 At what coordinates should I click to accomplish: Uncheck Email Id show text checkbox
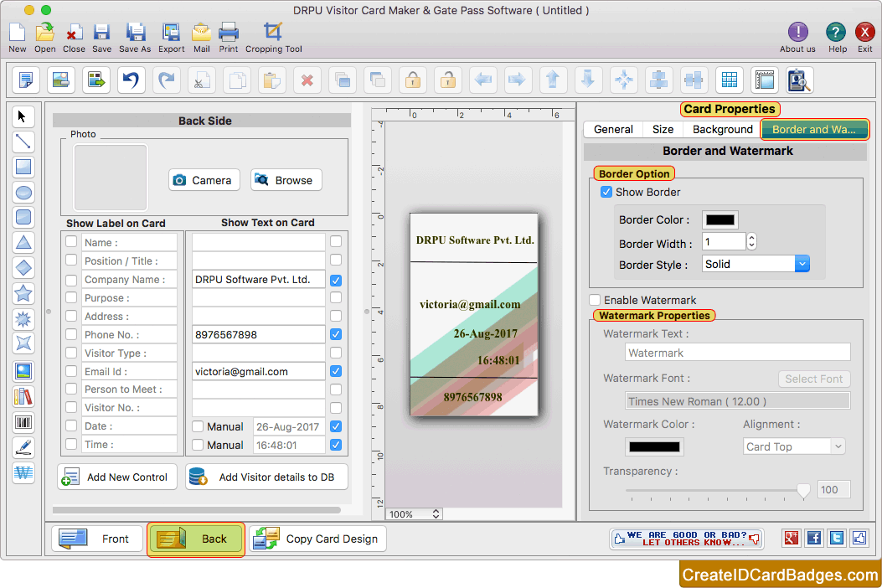coord(336,371)
